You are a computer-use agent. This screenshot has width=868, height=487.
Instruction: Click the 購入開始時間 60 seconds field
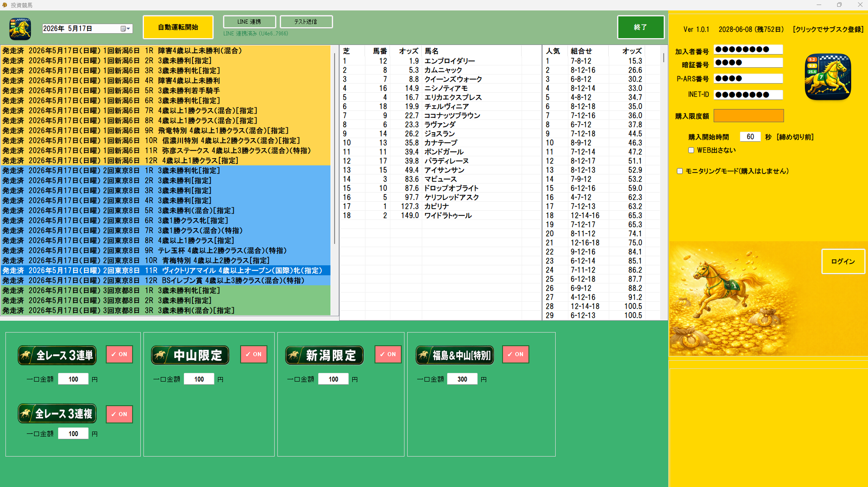click(x=750, y=137)
